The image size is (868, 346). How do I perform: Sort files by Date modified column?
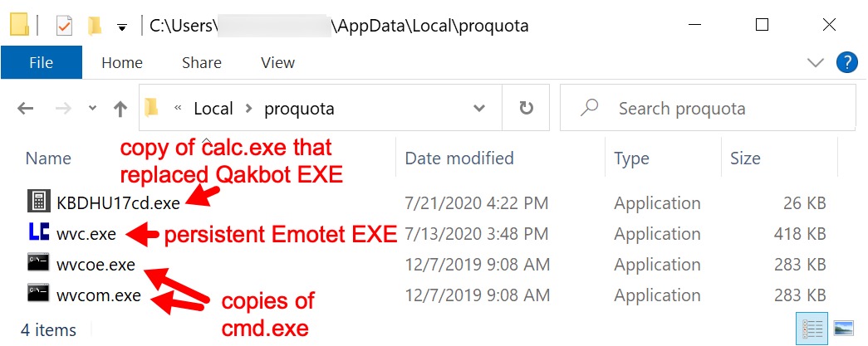(x=459, y=158)
